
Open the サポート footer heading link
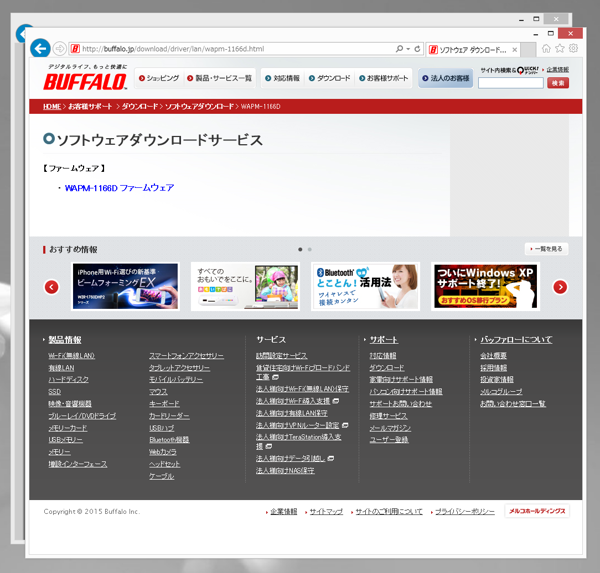[x=383, y=340]
